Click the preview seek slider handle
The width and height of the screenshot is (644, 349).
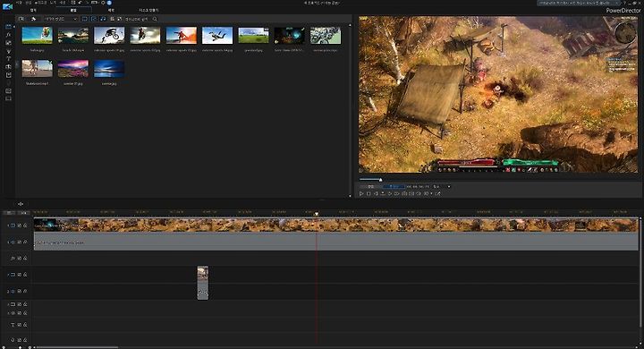pos(381,180)
